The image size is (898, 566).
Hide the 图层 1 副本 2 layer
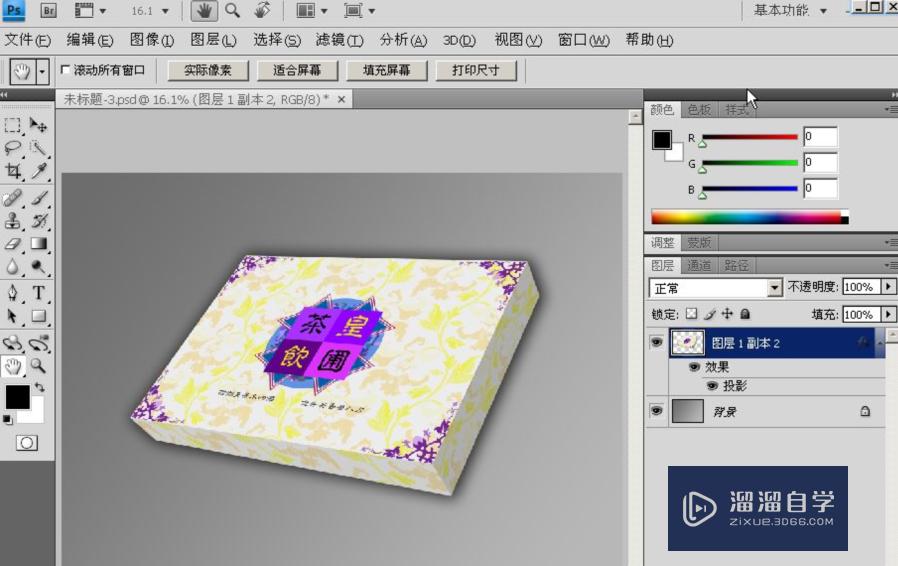[656, 343]
